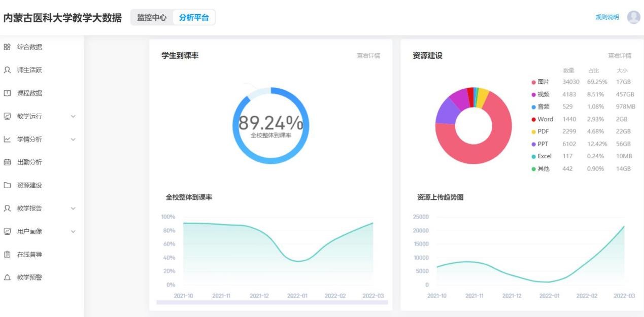Toggle 图片 legend item in resource chart
Image resolution: width=644 pixels, height=317 pixels.
point(540,82)
